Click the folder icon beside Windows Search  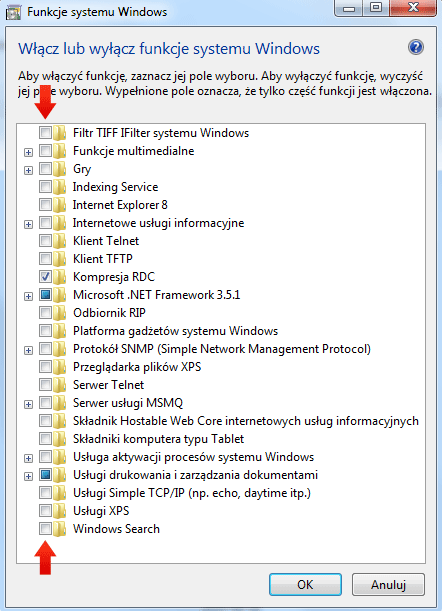[60, 529]
